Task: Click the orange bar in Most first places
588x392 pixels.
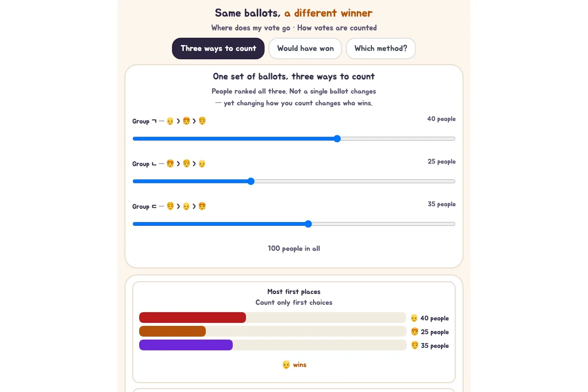Action: click(x=172, y=331)
